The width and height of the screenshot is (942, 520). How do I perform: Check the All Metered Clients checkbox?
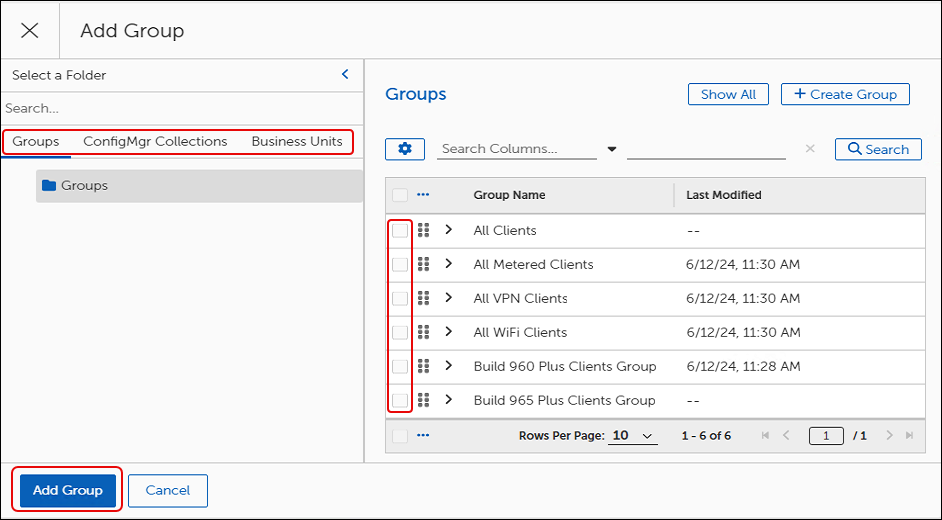(400, 265)
